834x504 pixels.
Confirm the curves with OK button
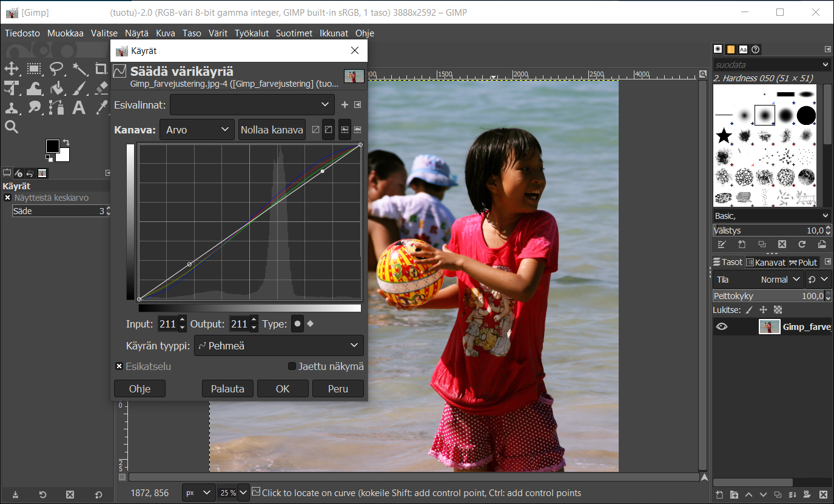click(x=283, y=389)
